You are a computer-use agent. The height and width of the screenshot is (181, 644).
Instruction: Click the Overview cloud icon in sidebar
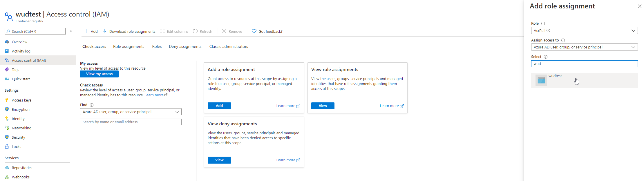7,42
